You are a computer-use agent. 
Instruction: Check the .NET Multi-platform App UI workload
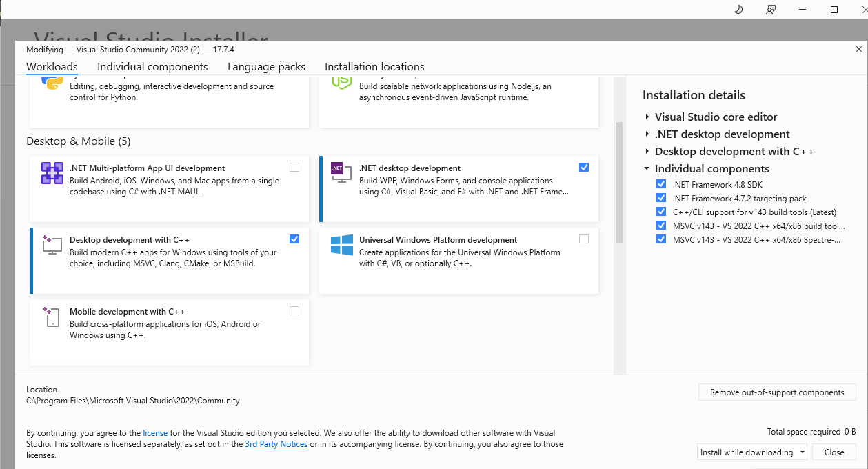(294, 167)
